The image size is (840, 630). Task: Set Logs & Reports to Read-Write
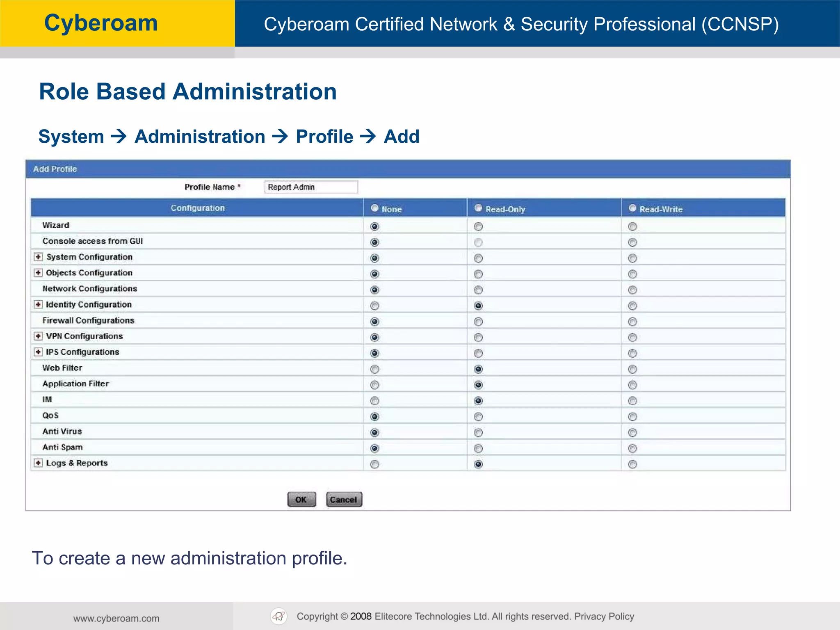pyautogui.click(x=632, y=464)
